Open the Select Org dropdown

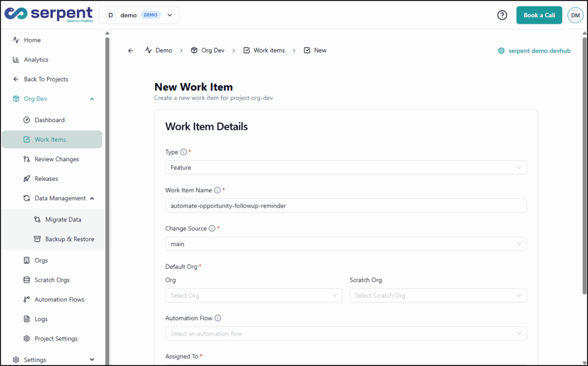tap(254, 295)
